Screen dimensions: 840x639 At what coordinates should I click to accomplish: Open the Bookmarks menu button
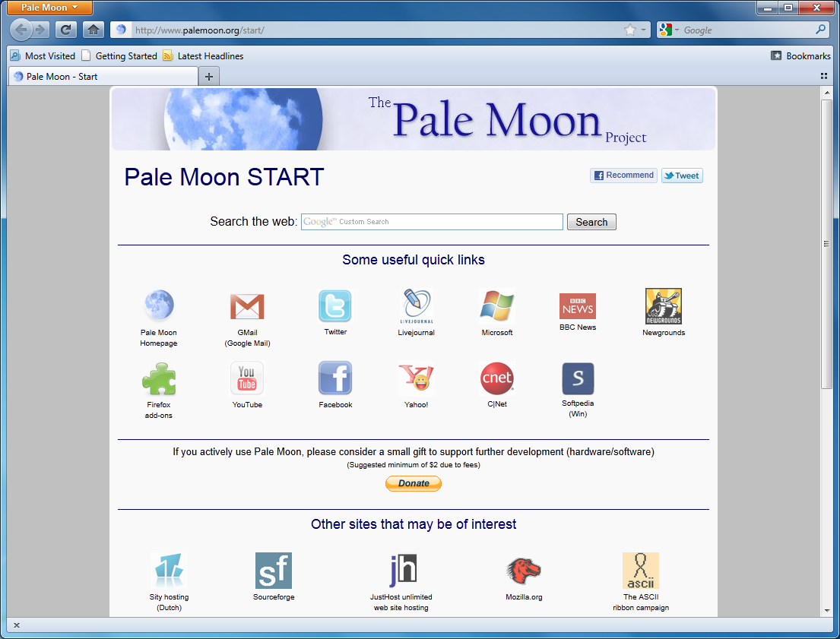coord(800,55)
